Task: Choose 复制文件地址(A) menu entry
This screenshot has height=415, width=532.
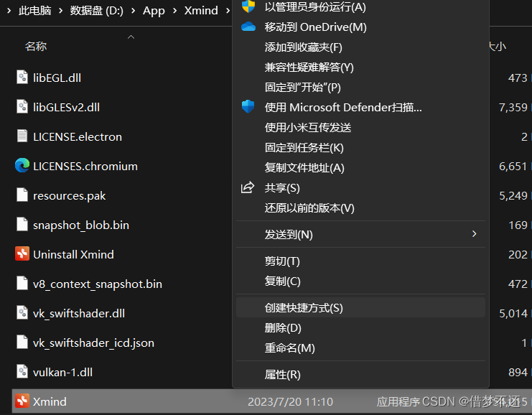Action: point(360,167)
